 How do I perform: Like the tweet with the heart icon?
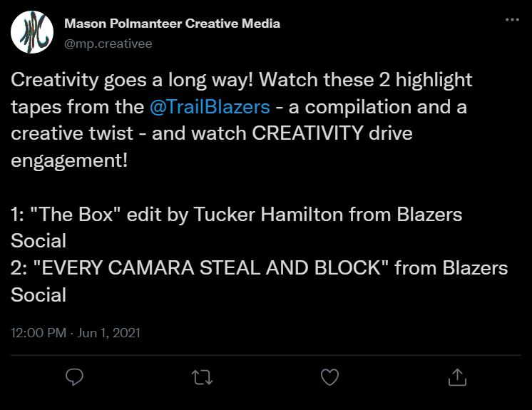329,376
